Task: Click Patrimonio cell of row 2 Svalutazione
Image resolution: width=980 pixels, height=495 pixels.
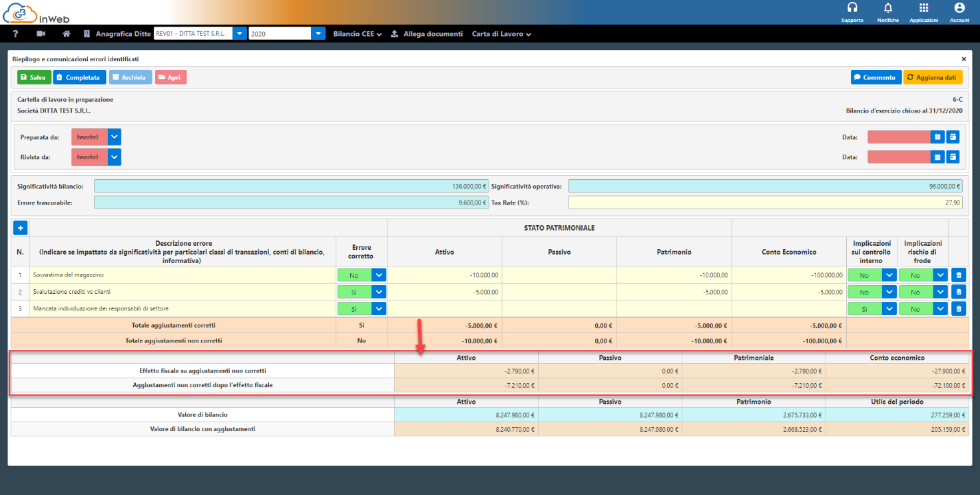Action: (674, 292)
